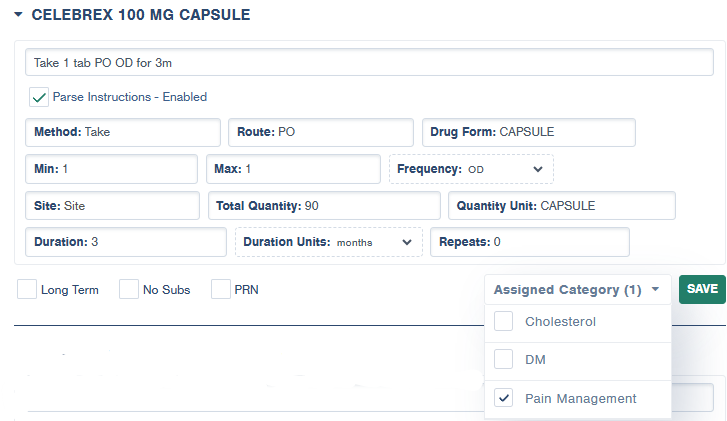Viewport: 727px width, 421px height.
Task: Close the Assigned Category dropdown
Action: [x=577, y=290]
